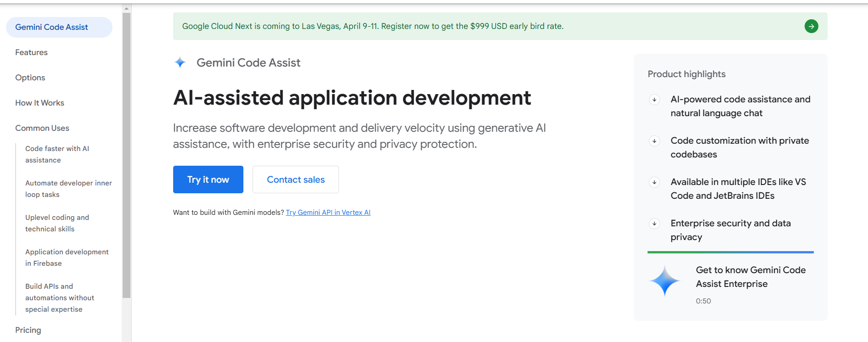Select Gemini Code Assist in sidebar
868x342 pixels.
pos(59,27)
